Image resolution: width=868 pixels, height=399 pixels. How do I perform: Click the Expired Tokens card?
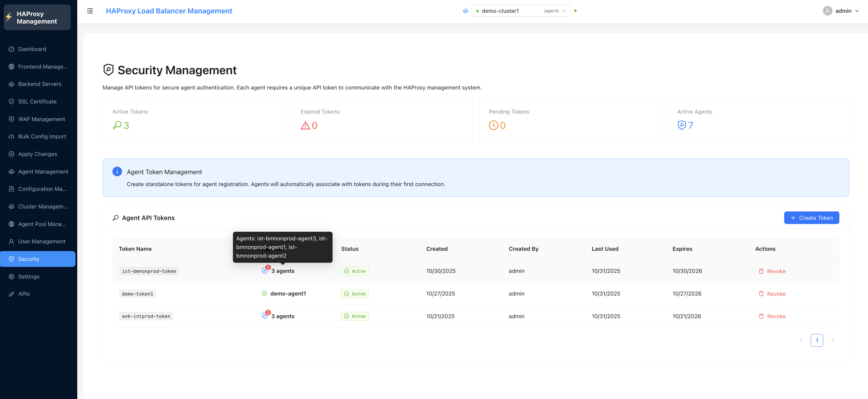[382, 120]
